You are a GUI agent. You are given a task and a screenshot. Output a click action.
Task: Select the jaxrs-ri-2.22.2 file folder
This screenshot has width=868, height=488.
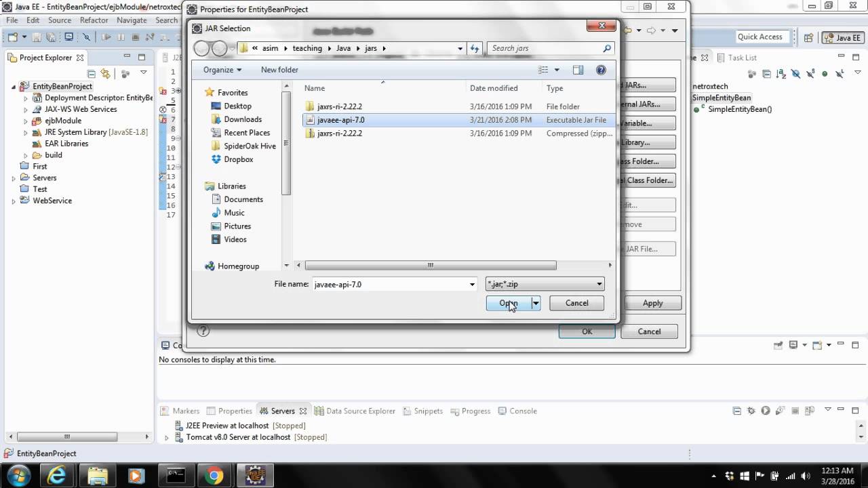339,106
